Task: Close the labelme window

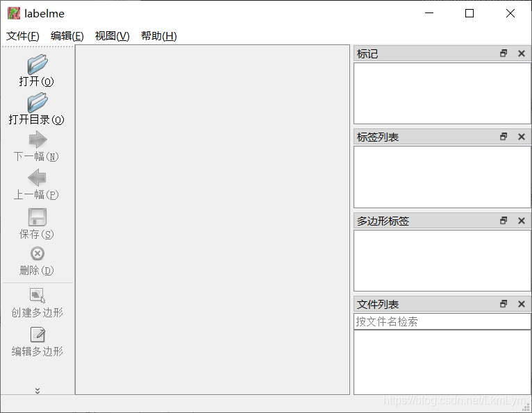Action: coord(510,13)
